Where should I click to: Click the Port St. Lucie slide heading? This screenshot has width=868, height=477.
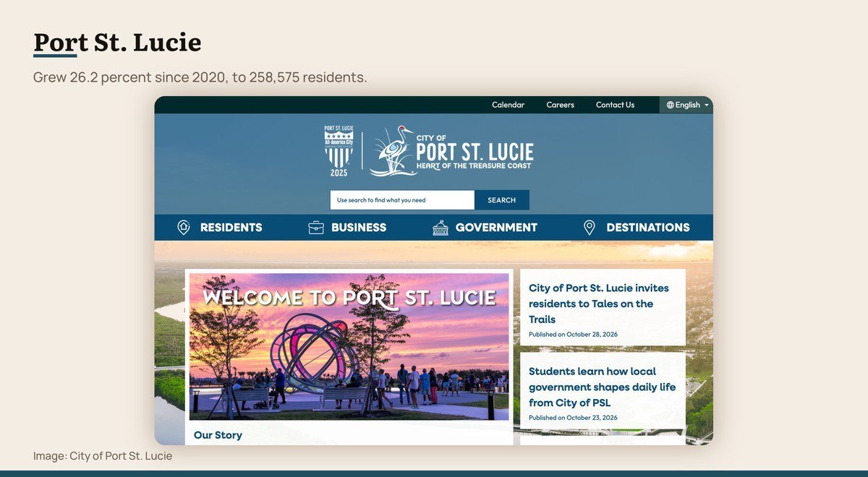coord(117,43)
